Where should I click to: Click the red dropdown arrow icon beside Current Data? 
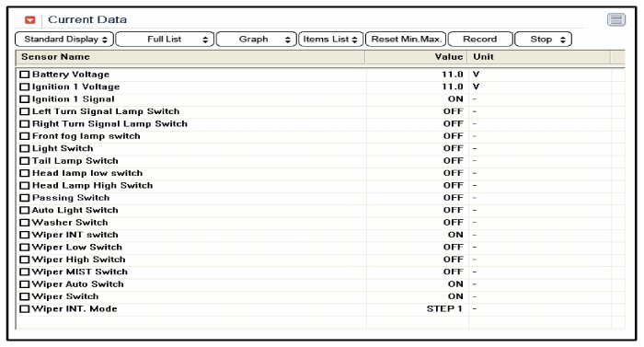point(30,19)
